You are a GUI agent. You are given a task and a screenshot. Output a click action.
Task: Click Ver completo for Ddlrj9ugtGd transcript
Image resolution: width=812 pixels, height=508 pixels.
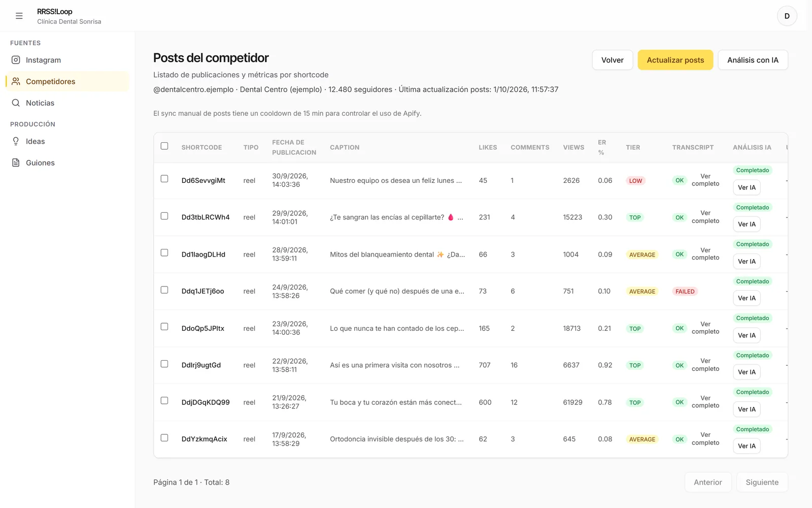pyautogui.click(x=705, y=365)
